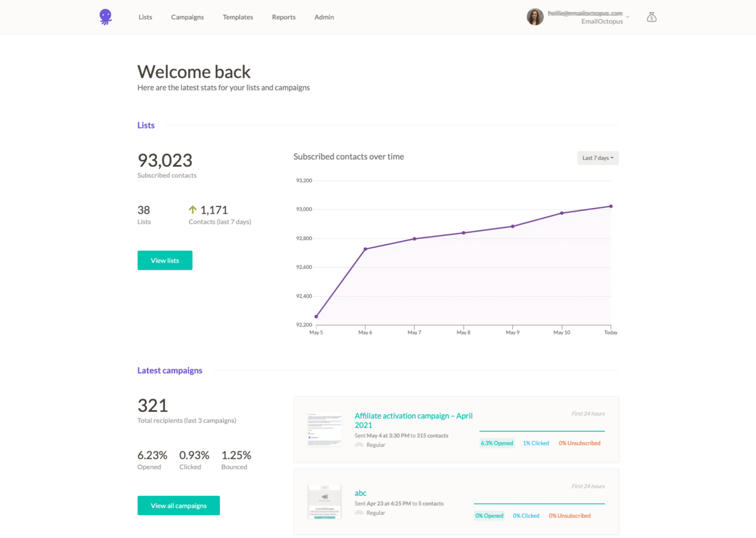Click the Regular type icon on Affiliate campaign
The width and height of the screenshot is (756, 538).
pos(359,445)
